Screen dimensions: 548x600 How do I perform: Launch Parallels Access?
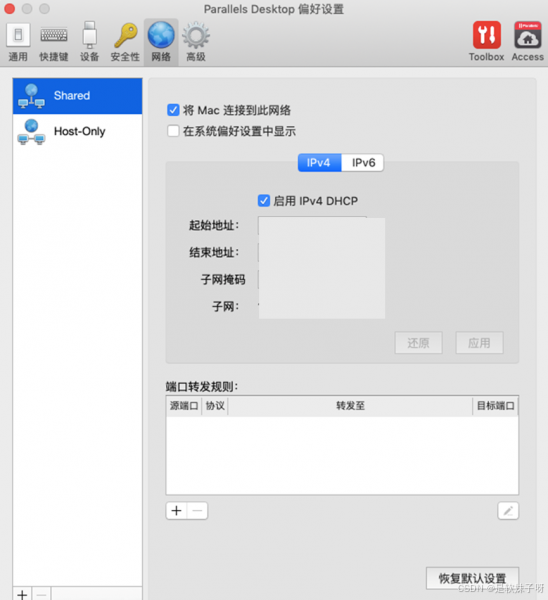[x=528, y=41]
